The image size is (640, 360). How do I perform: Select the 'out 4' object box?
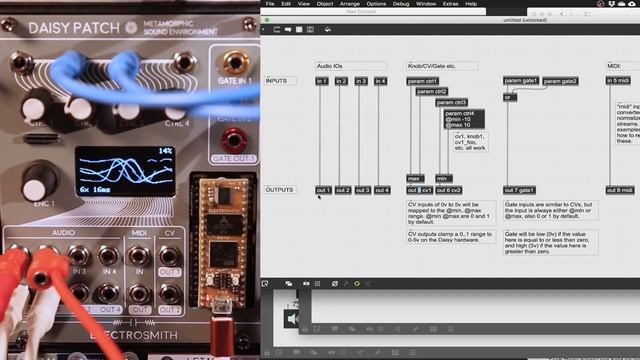[x=382, y=190]
